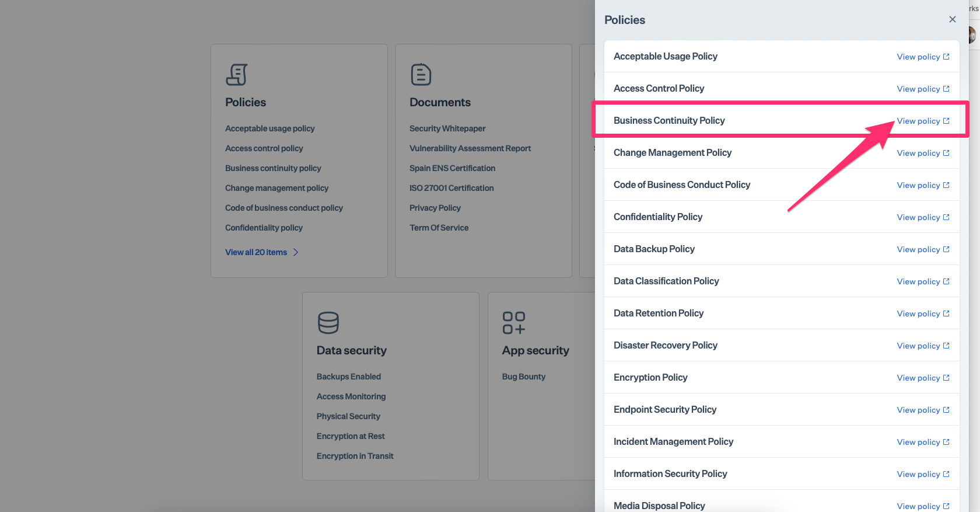The height and width of the screenshot is (512, 980).
Task: View policy for Access Control Policy
Action: coord(918,89)
